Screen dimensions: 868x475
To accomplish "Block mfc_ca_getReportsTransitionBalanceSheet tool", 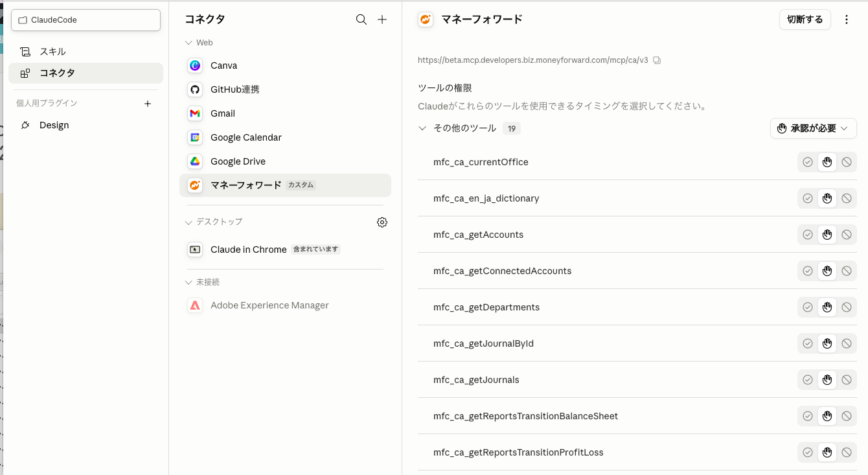I will click(847, 416).
